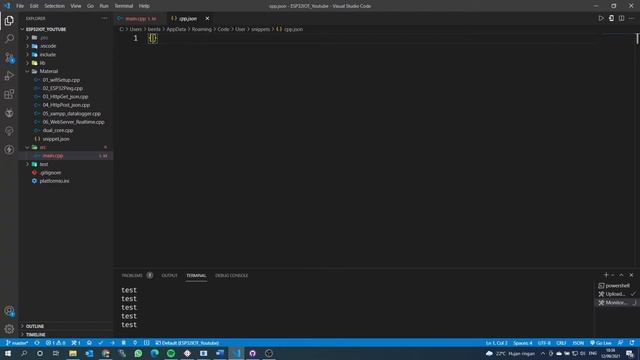Click the PlatformIO Build checkmark in status bar

click(x=100, y=343)
